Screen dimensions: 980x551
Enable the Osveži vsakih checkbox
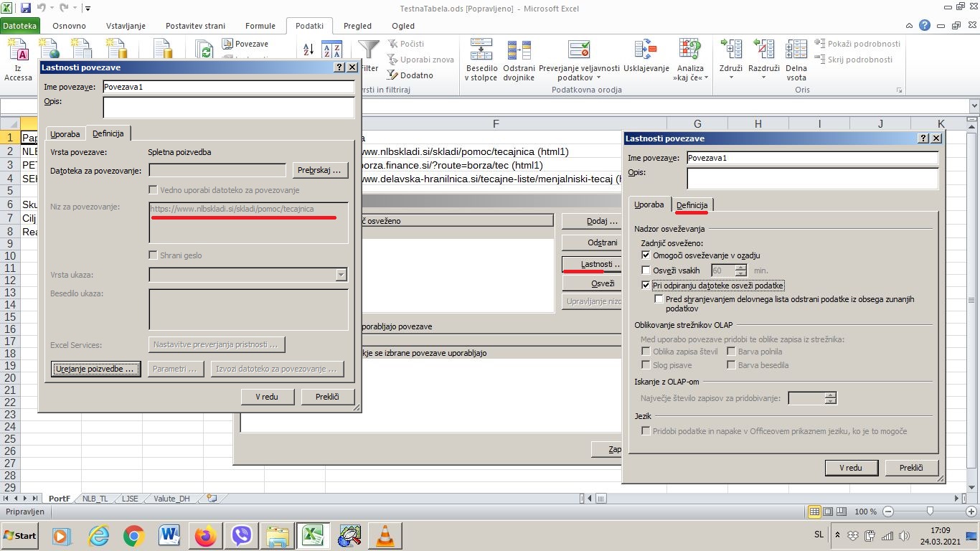coord(646,270)
